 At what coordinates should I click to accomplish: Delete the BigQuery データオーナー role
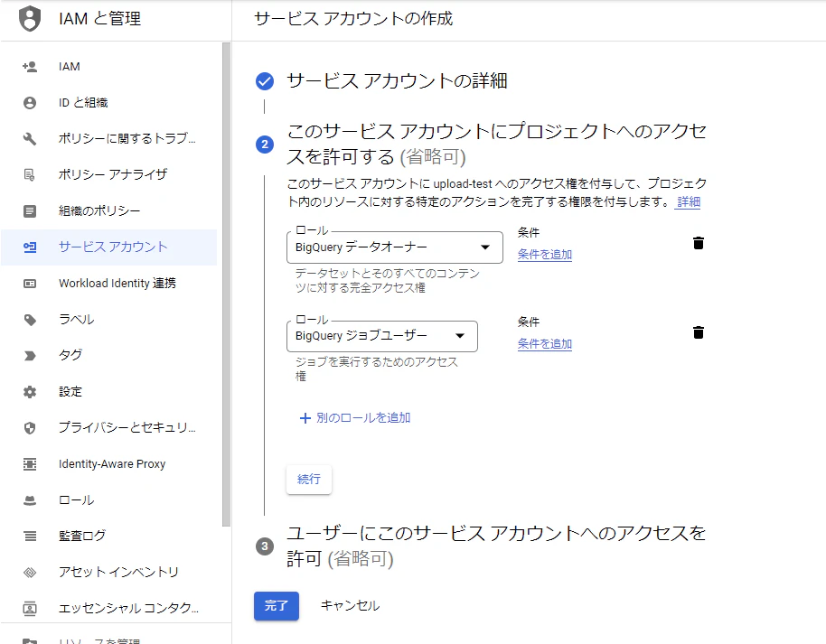tap(699, 243)
